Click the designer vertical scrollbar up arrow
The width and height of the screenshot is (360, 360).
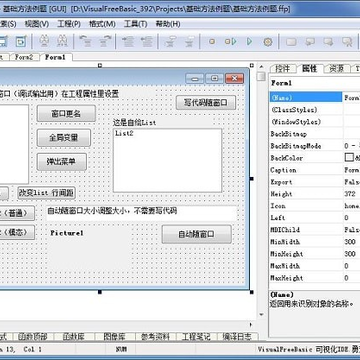pyautogui.click(x=262, y=68)
